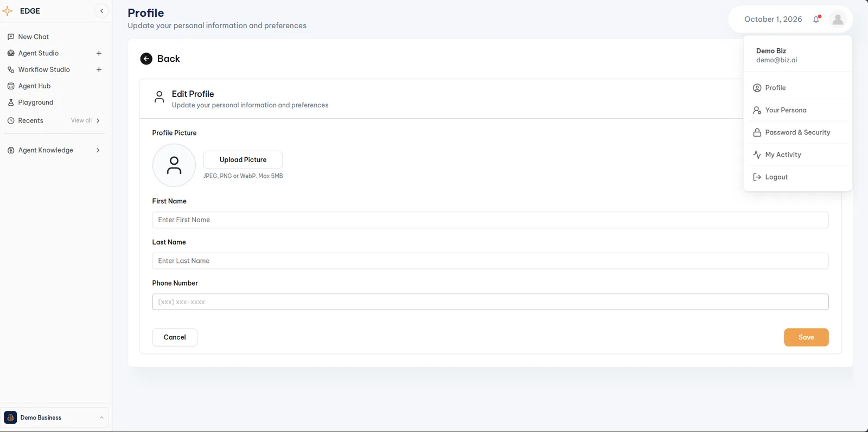868x432 pixels.
Task: Click the Recents clock icon
Action: [x=11, y=121]
